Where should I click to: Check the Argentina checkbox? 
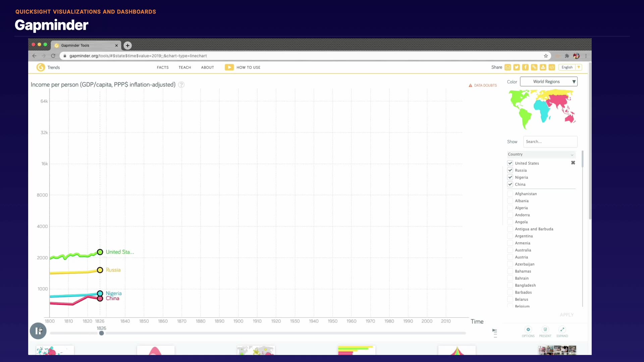[x=510, y=236]
